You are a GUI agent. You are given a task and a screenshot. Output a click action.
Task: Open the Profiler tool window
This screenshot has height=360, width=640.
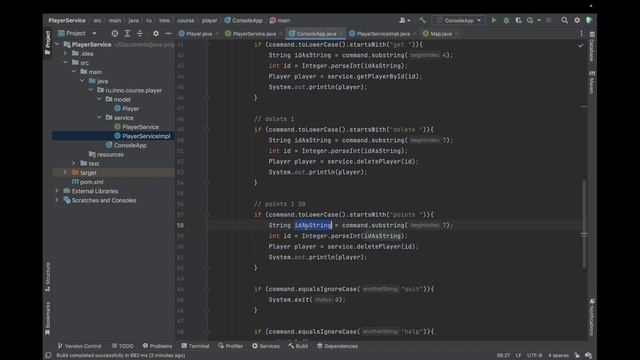point(231,346)
